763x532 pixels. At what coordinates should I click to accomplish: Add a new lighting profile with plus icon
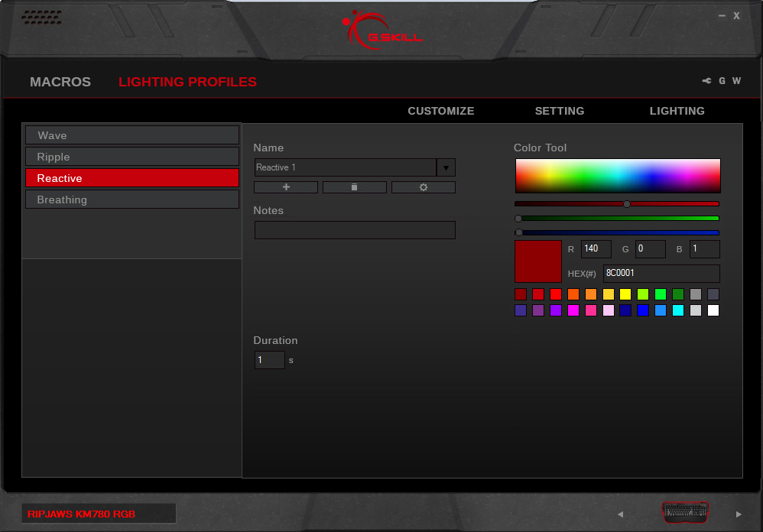[x=286, y=187]
